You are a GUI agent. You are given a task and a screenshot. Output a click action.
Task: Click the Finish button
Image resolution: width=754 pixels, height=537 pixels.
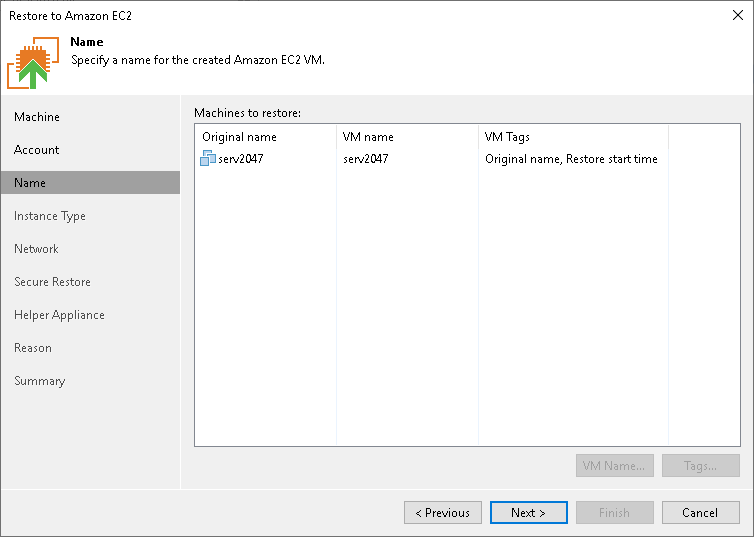coord(615,512)
